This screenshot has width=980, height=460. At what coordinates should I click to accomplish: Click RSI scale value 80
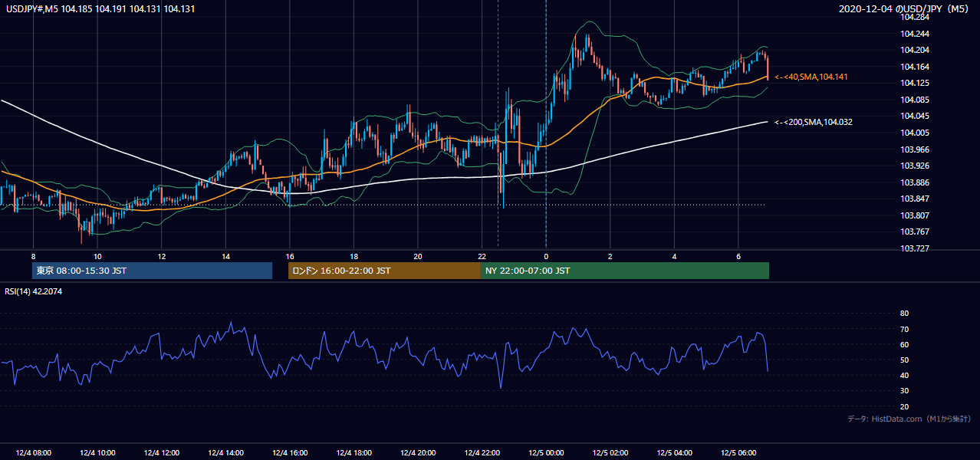point(904,314)
